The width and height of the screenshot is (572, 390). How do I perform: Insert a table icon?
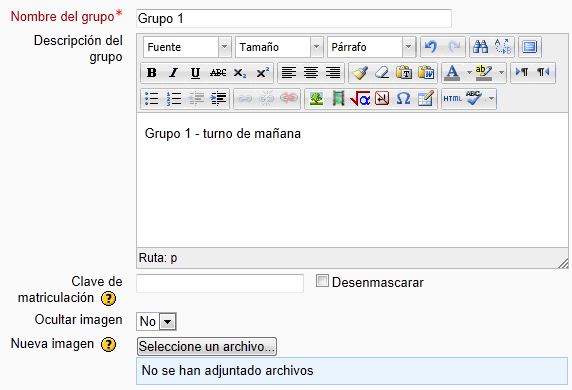click(x=425, y=99)
